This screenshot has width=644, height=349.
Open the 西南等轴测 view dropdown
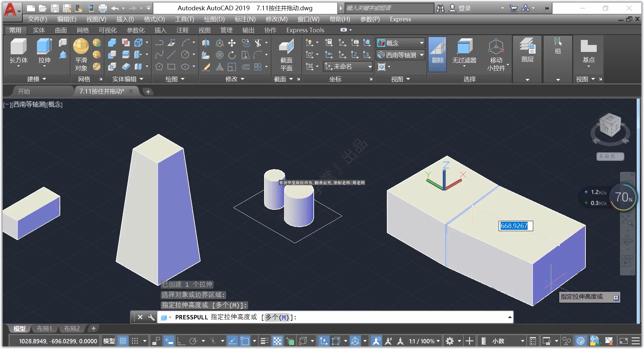pyautogui.click(x=401, y=55)
